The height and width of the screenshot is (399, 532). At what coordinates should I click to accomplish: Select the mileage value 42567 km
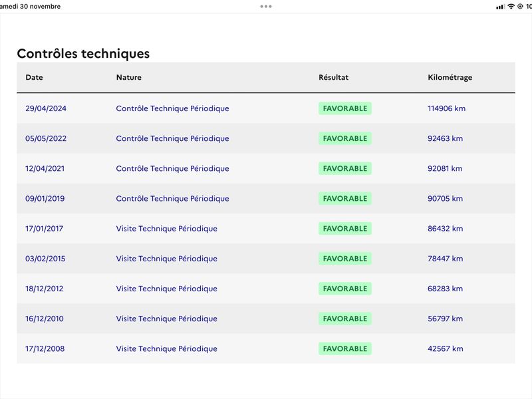(445, 348)
